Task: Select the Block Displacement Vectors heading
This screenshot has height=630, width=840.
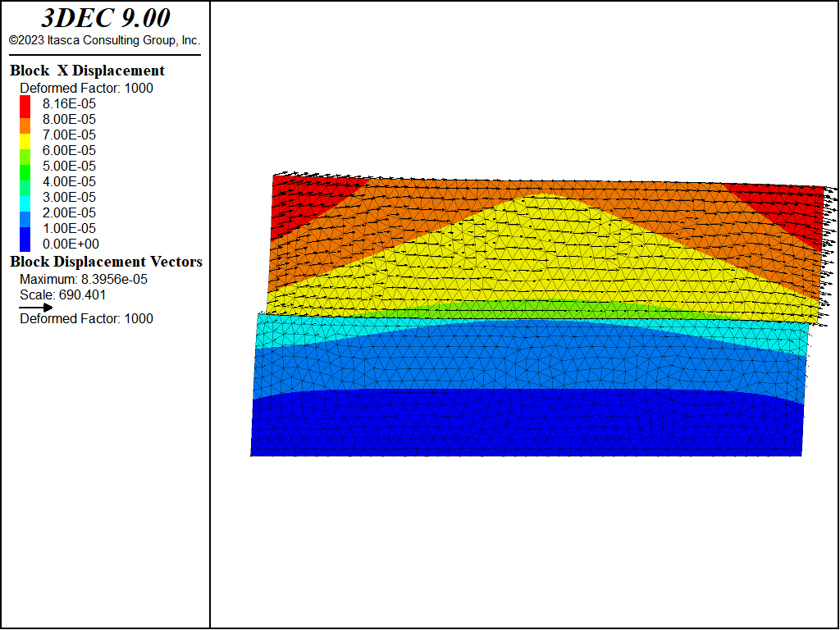Action: coord(106,262)
